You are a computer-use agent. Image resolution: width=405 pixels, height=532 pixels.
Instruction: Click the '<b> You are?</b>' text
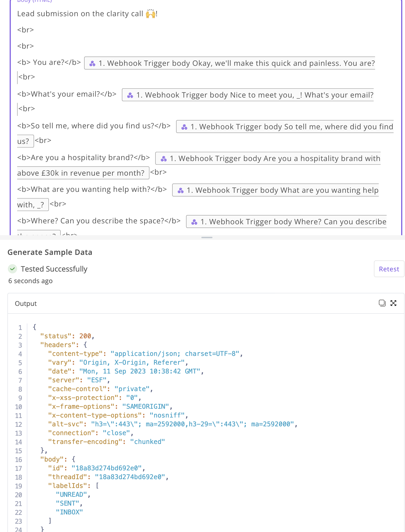tap(49, 62)
